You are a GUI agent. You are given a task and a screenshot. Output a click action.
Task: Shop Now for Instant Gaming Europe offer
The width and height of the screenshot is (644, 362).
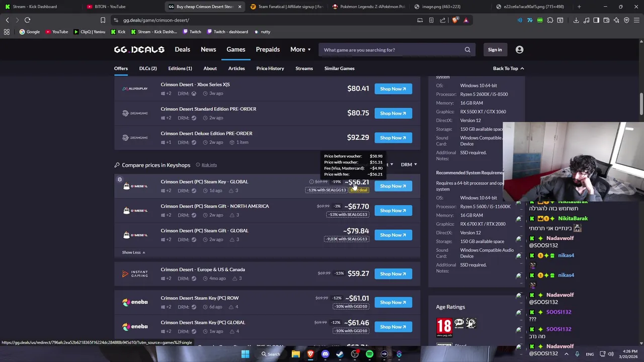point(393,274)
